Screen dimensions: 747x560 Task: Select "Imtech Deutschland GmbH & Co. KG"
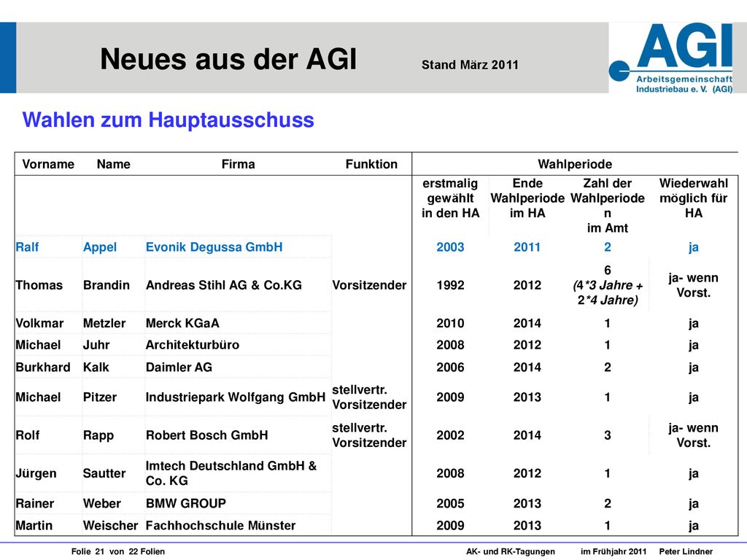pos(231,473)
